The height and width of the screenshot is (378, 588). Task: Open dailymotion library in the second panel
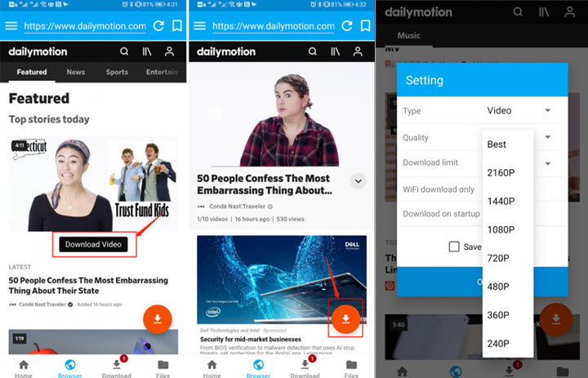(336, 51)
